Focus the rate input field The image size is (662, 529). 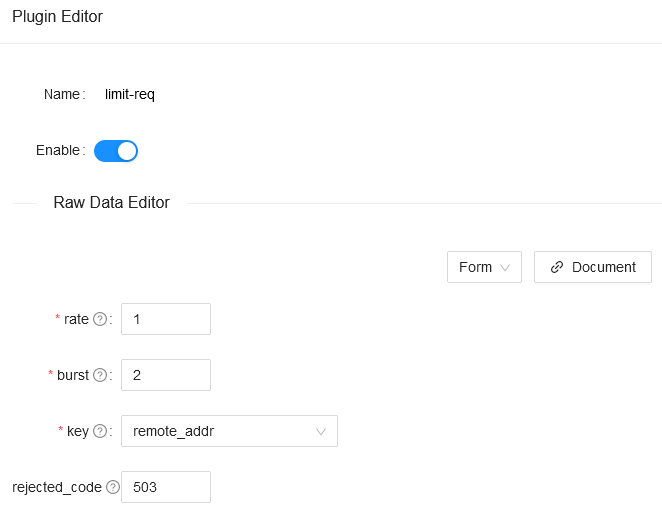[x=166, y=320]
